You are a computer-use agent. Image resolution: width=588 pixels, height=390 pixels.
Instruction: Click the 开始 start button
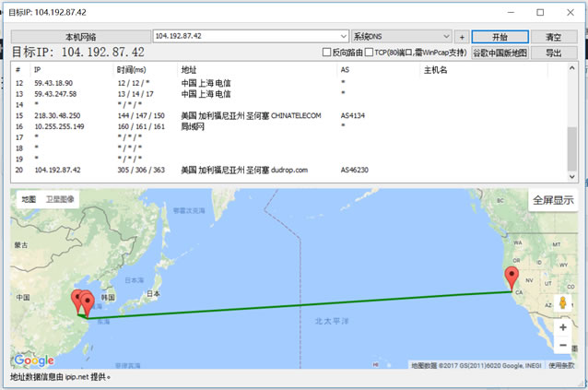coord(500,37)
